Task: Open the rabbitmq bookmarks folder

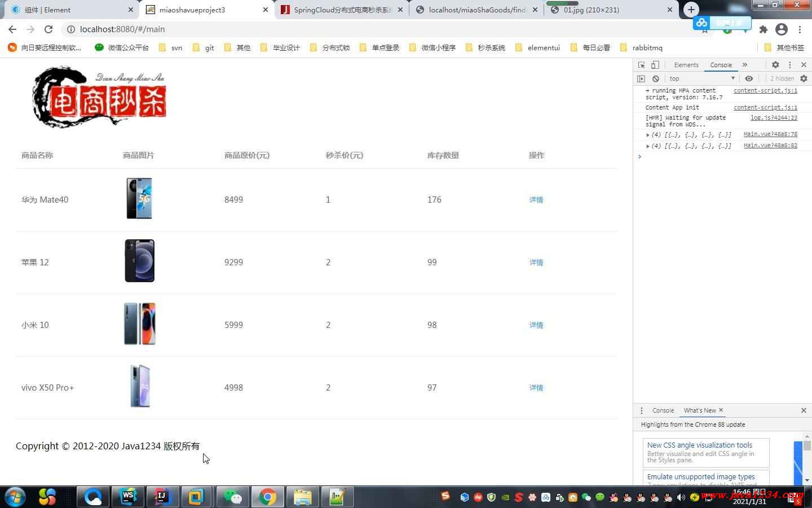Action: pyautogui.click(x=641, y=47)
